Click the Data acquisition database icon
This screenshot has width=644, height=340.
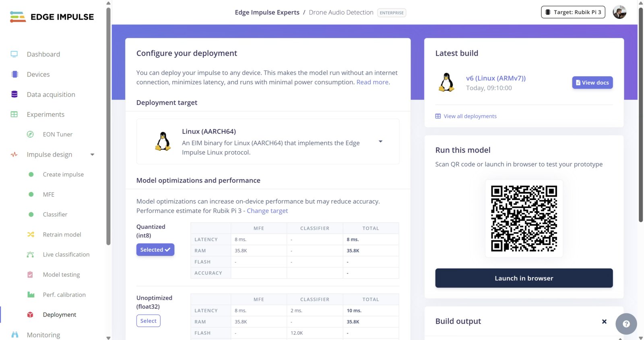click(x=14, y=94)
